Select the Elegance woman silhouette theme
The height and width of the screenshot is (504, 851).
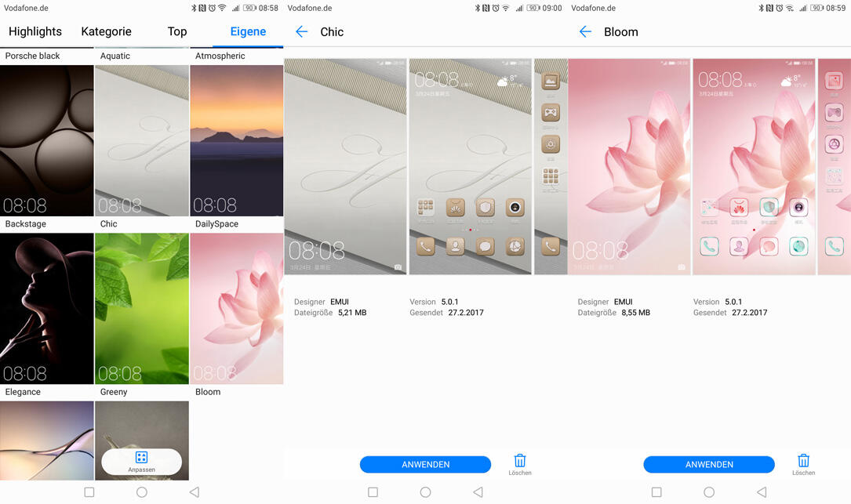coord(47,308)
